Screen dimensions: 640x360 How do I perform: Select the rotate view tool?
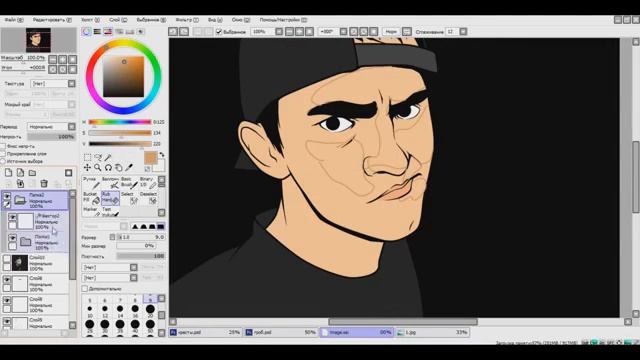(x=108, y=167)
